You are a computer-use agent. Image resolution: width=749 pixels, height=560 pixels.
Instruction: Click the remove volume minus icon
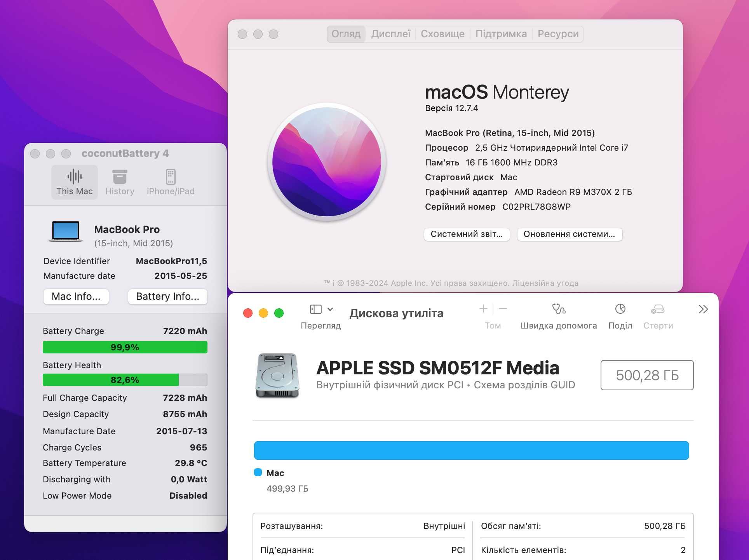(503, 309)
